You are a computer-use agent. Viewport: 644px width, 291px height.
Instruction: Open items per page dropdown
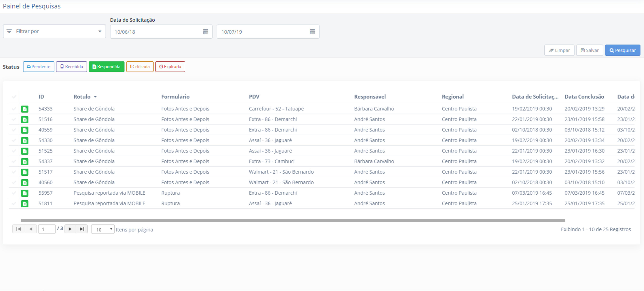103,229
